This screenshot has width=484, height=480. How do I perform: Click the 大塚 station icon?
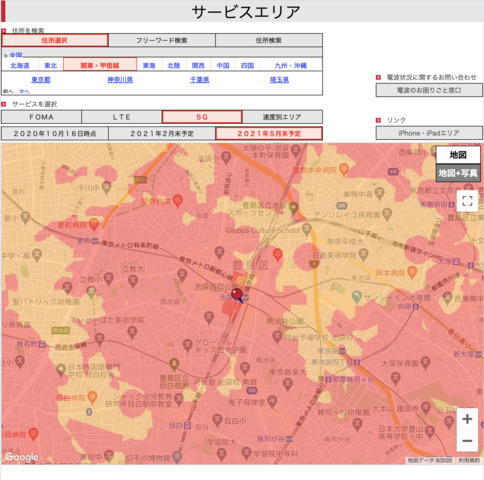[x=456, y=261]
